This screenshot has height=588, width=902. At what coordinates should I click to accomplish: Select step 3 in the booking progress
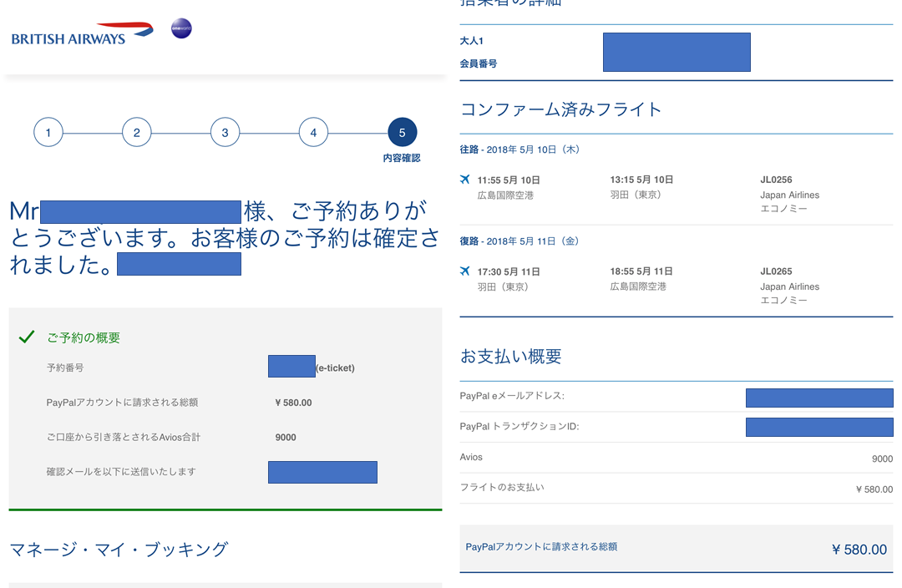pyautogui.click(x=225, y=132)
